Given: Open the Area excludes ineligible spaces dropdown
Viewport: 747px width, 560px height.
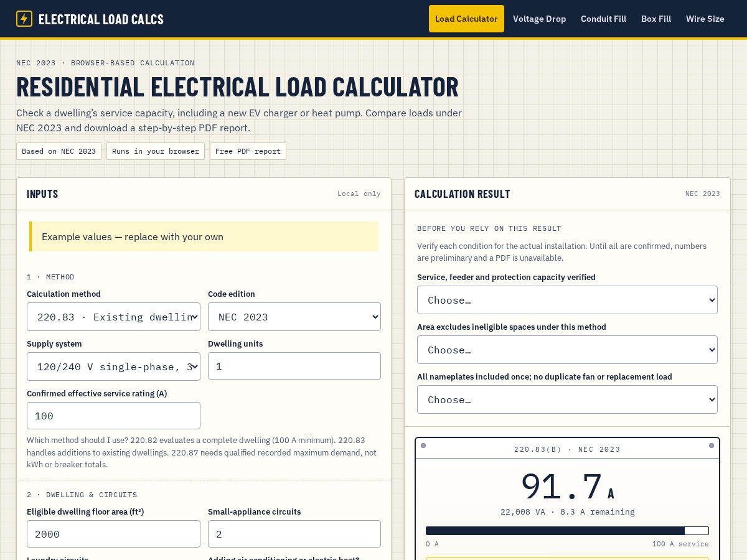Looking at the screenshot, I should pyautogui.click(x=567, y=350).
